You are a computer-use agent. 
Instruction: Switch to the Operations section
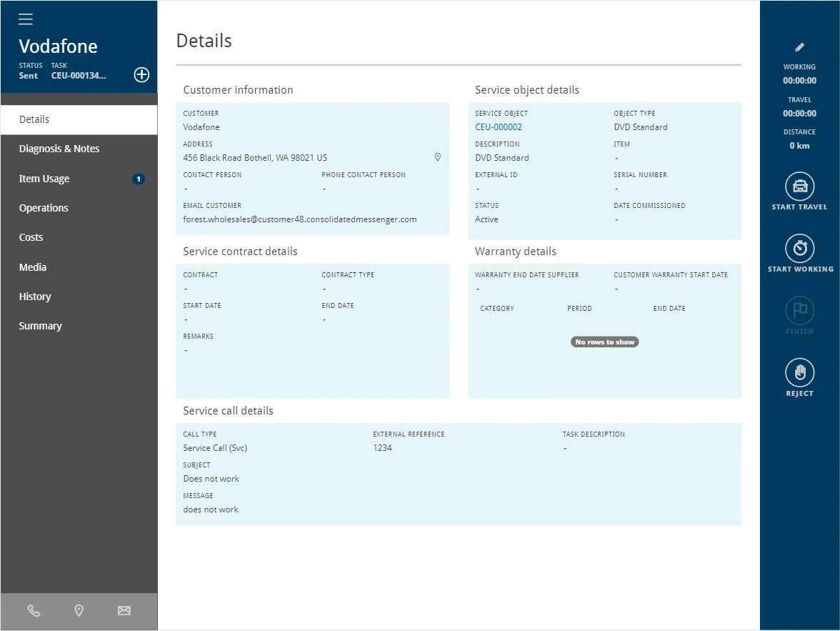[44, 208]
